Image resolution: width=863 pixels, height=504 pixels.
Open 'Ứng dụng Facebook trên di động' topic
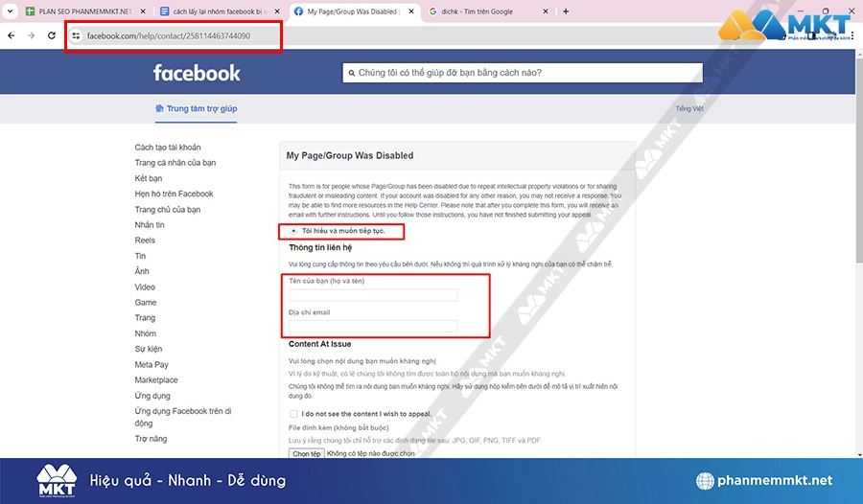click(x=183, y=417)
